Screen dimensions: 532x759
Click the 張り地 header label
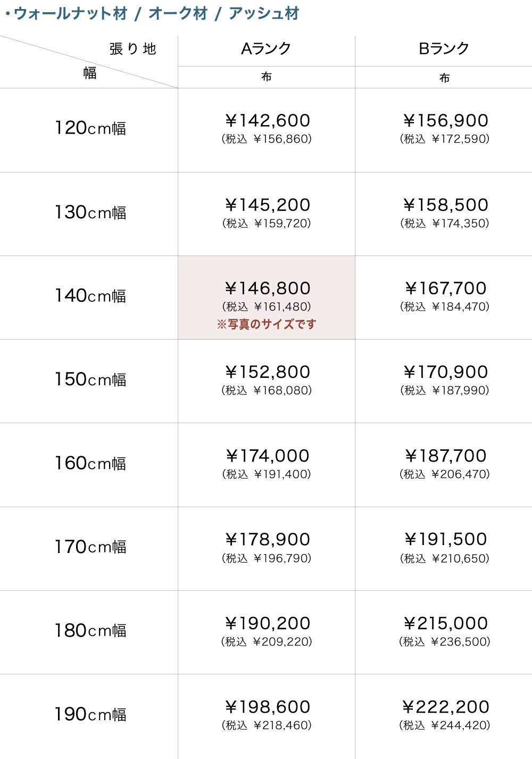tap(132, 49)
